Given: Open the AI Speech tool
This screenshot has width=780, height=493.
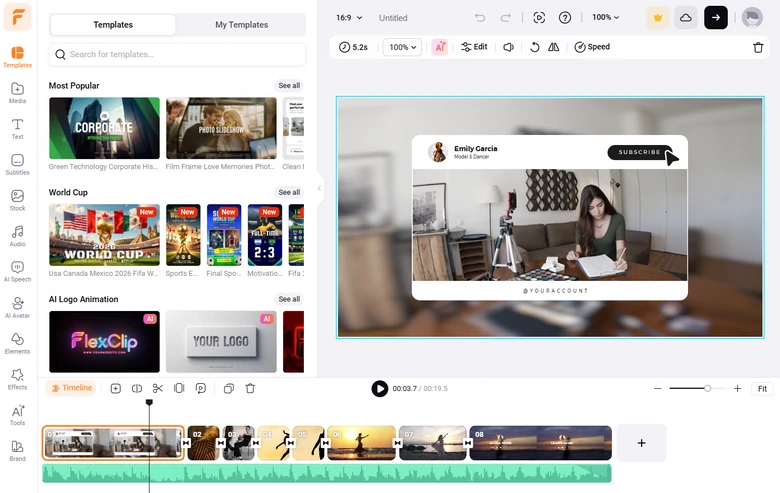Looking at the screenshot, I should [x=17, y=272].
